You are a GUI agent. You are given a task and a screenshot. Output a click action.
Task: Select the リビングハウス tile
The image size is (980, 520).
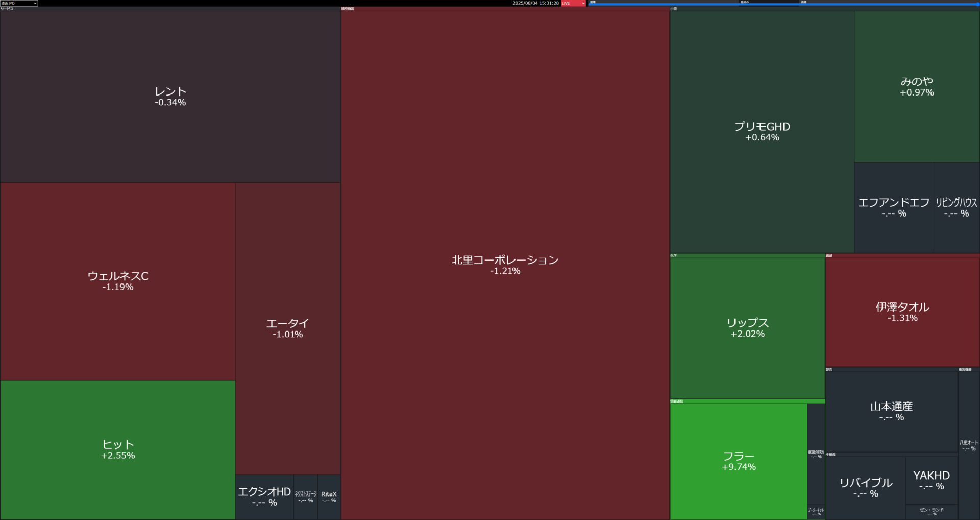(x=957, y=208)
